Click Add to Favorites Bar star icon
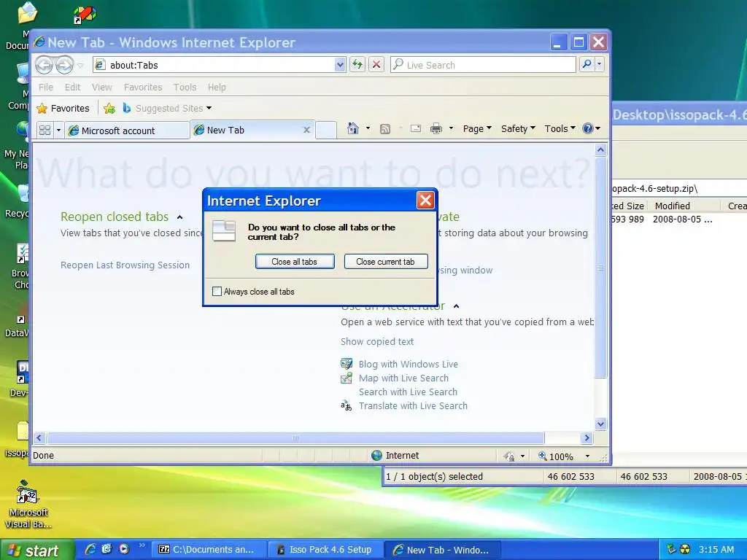The width and height of the screenshot is (747, 560). pos(109,109)
